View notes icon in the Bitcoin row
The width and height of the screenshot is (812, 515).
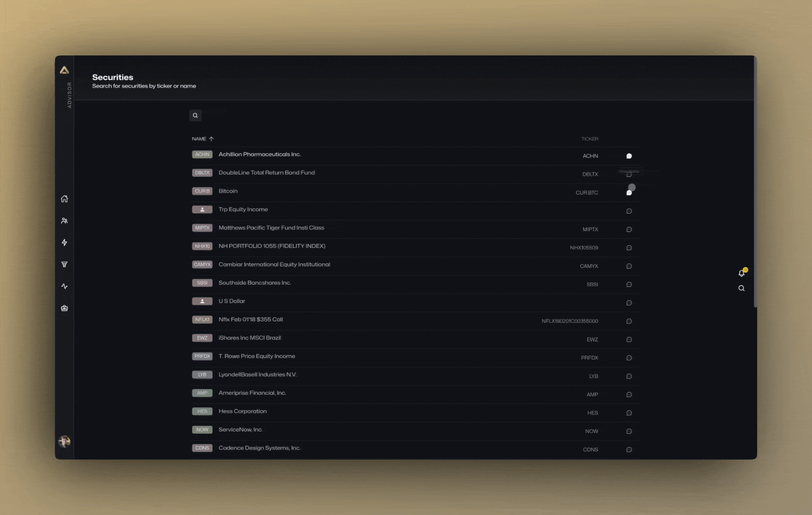pos(629,193)
